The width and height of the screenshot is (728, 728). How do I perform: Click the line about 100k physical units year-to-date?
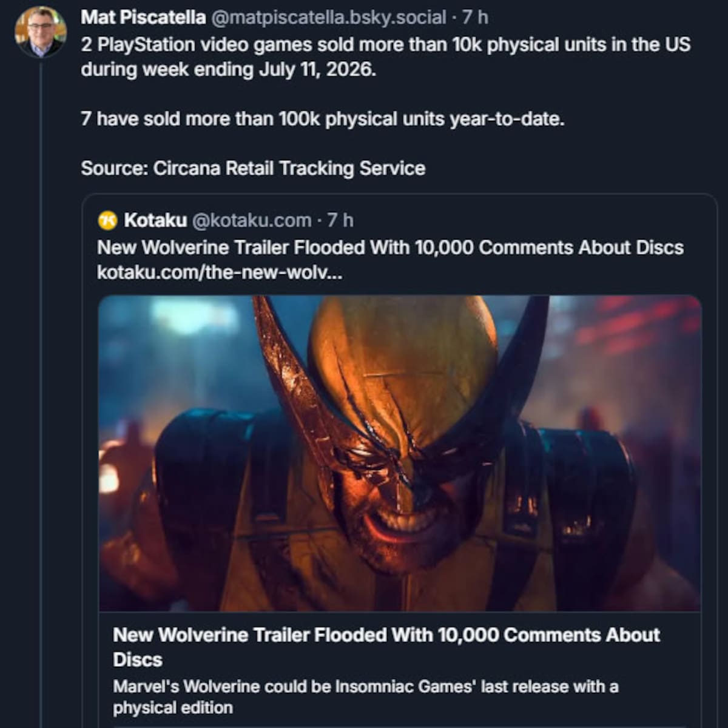[x=323, y=119]
